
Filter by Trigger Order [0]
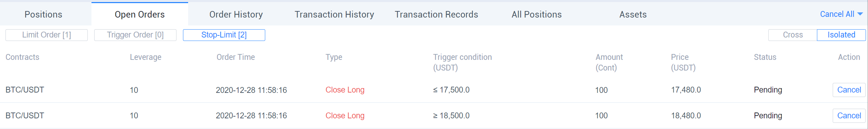[x=135, y=35]
